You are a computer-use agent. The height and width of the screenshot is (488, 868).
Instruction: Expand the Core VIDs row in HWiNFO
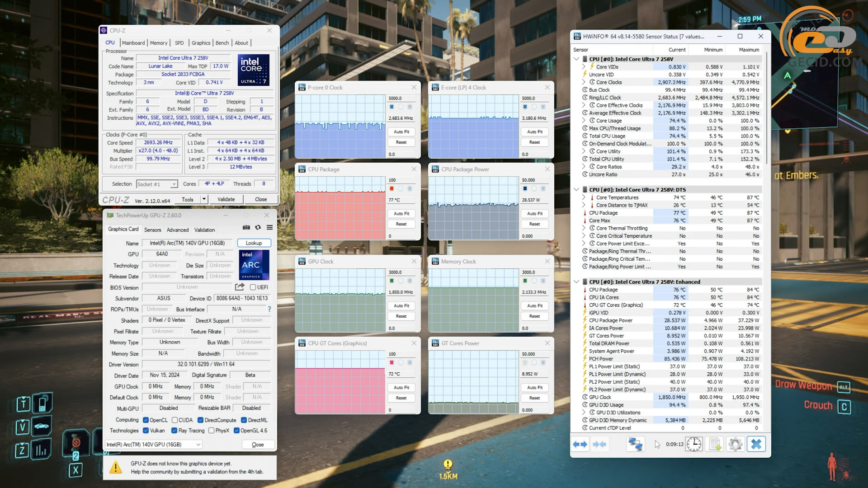[x=584, y=66]
